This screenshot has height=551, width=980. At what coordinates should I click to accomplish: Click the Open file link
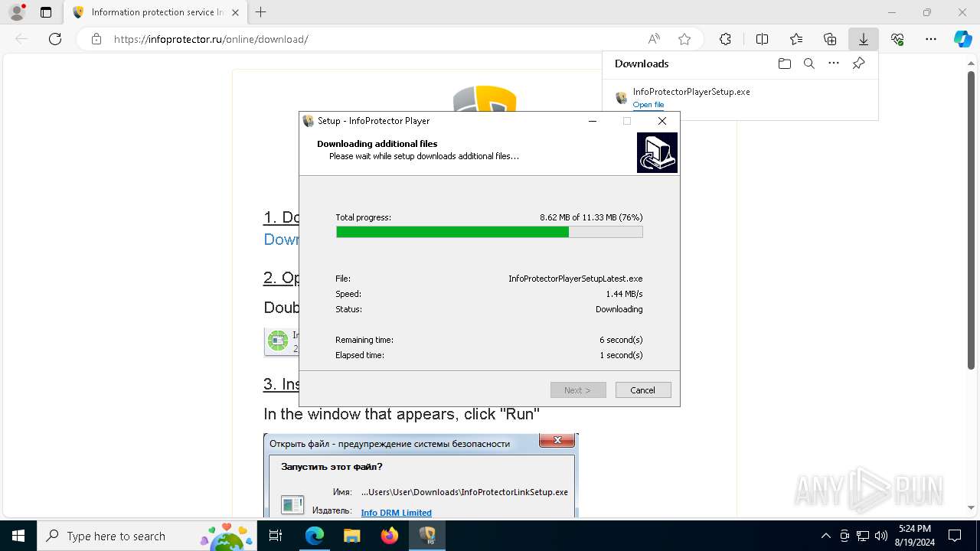click(x=648, y=105)
